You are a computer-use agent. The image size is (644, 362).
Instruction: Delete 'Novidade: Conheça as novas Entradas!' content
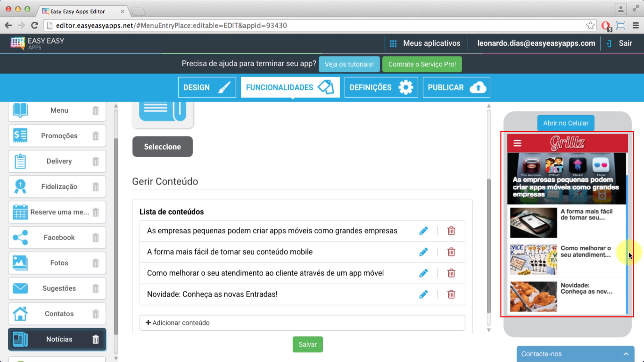pos(451,294)
